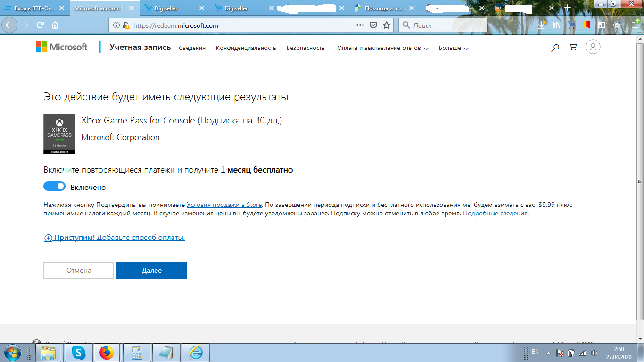644x362 pixels.
Task: Switch to 'Вход в ВТБ-Онлайн' tab
Action: pos(35,8)
